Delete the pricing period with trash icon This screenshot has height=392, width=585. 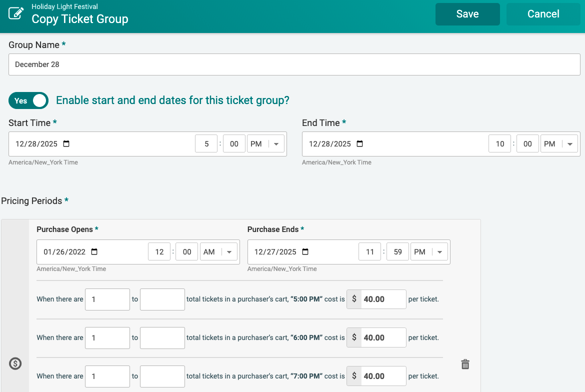click(x=465, y=364)
